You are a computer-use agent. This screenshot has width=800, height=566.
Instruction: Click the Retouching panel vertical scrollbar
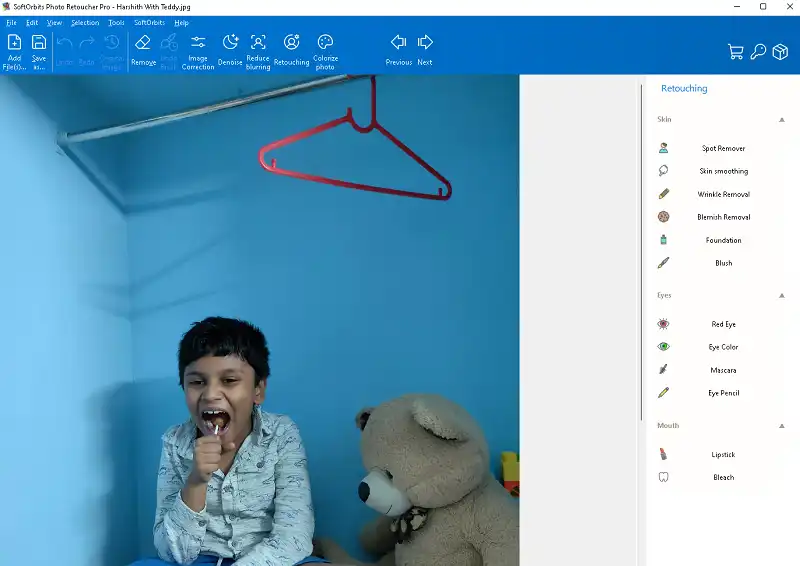[642, 250]
